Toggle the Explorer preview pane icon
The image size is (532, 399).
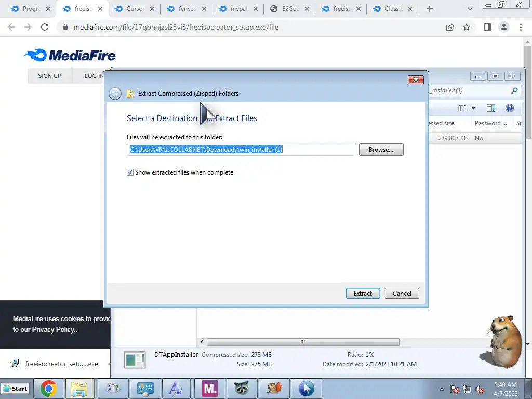490,108
